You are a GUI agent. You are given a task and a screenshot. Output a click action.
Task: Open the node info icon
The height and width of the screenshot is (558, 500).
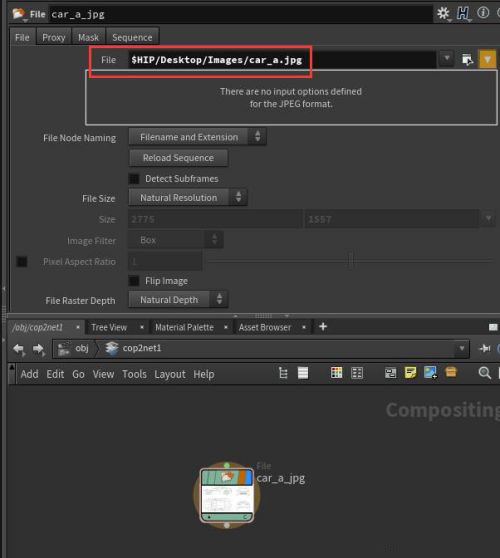tap(483, 13)
